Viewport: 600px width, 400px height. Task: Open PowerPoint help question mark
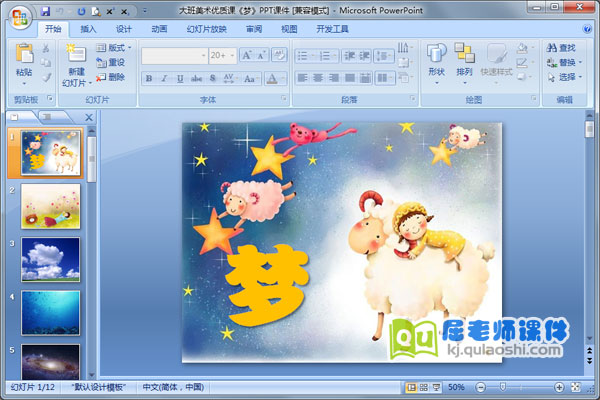point(587,29)
